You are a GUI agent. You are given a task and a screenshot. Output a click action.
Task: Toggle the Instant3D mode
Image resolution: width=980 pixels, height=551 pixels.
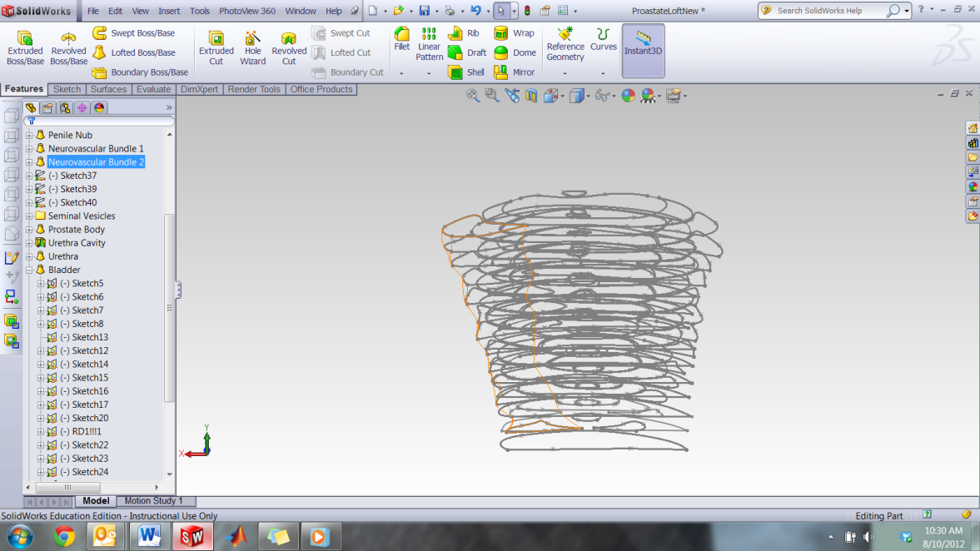pos(643,51)
